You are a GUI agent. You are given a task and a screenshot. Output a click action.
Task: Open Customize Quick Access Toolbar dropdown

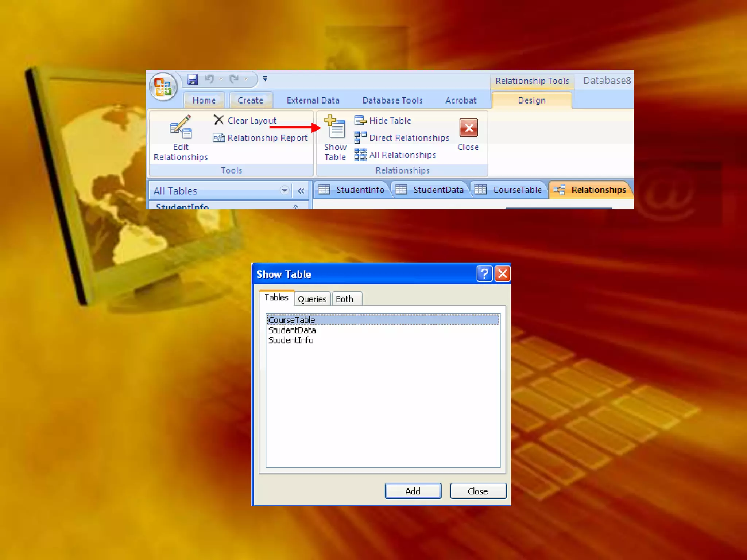[265, 79]
